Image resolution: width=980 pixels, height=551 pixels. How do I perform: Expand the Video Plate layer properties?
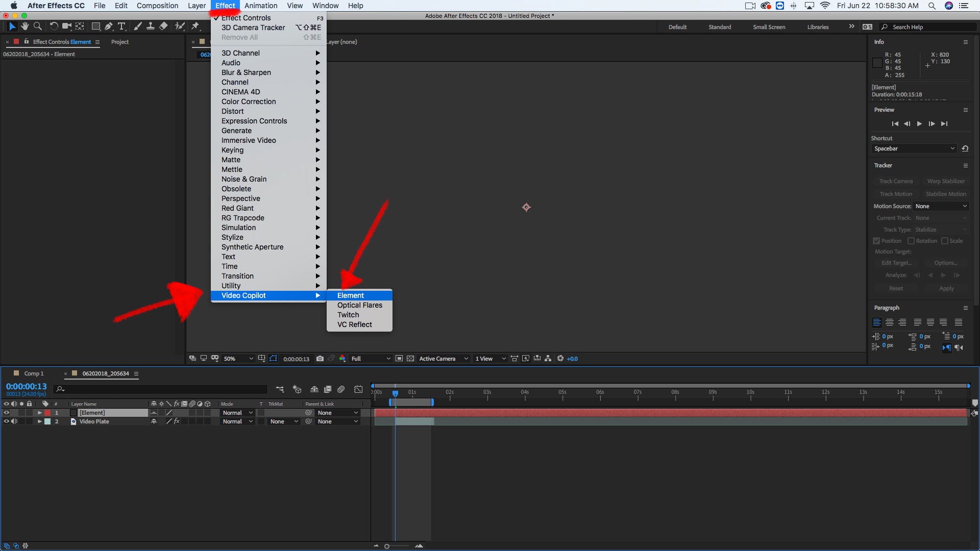coord(39,421)
